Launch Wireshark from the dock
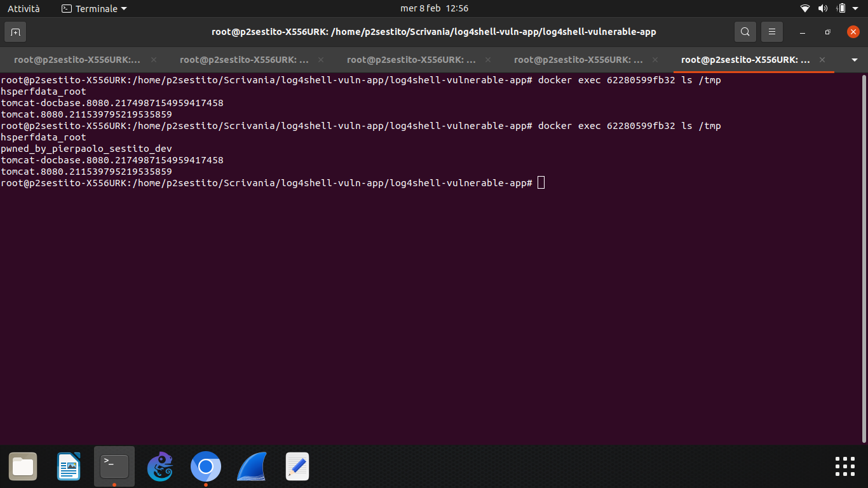Screen dimensions: 868x488 252,467
